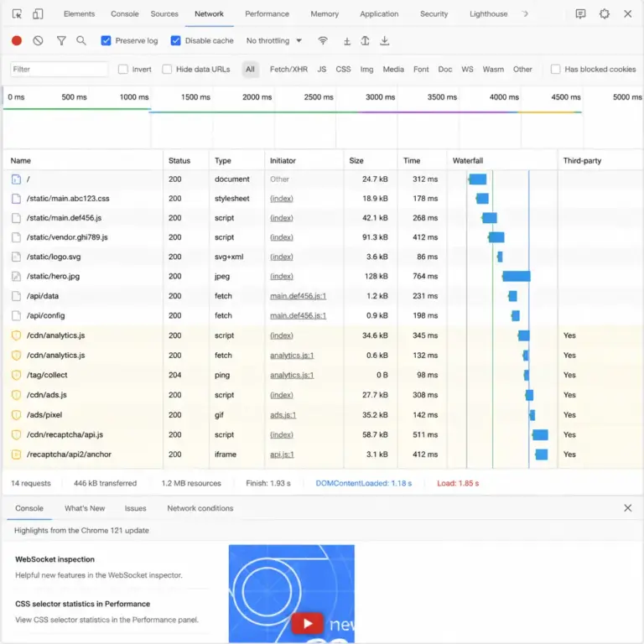This screenshot has width=644, height=644.
Task: Click waterfall bar of /cdn/recaptcha/api.js
Action: pyautogui.click(x=540, y=434)
